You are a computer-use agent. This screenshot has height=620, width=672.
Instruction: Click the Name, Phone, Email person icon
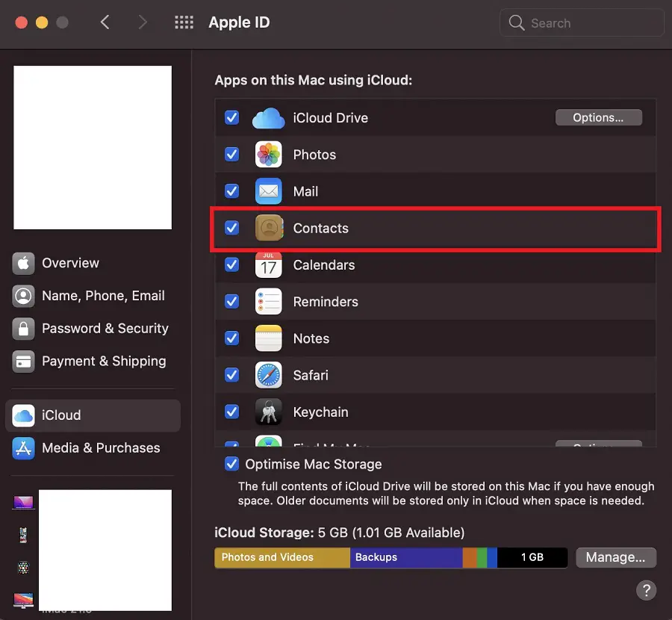coord(23,296)
